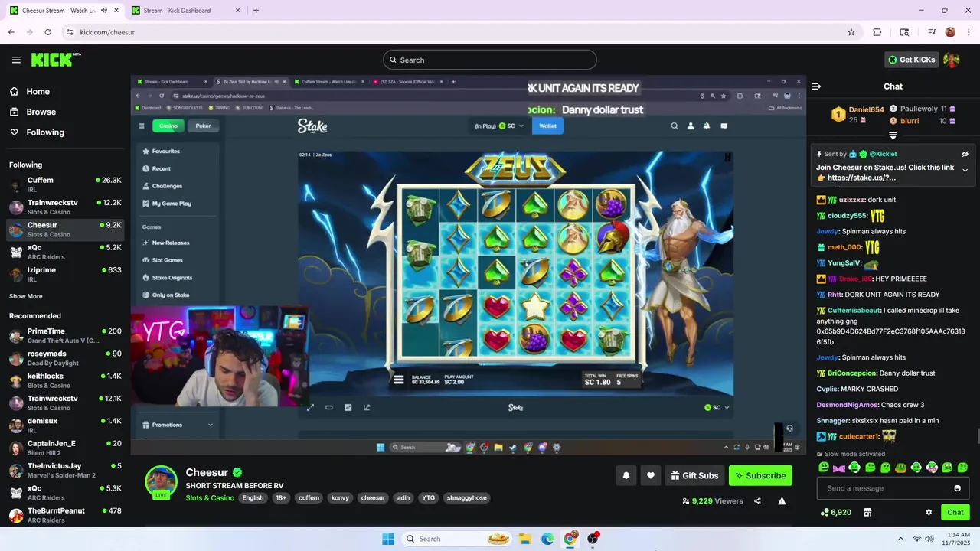Click the Get KICKs button
Screen dimensions: 980x551
click(x=911, y=60)
